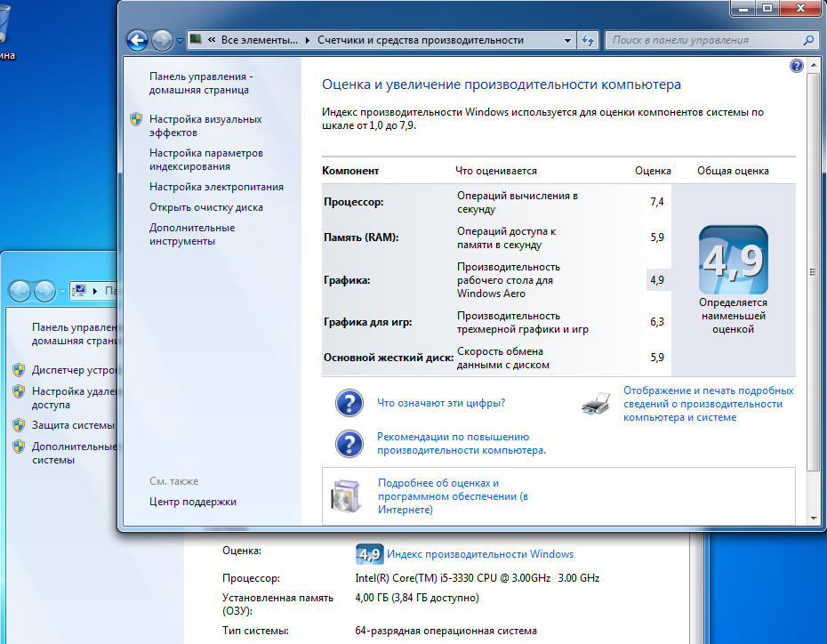This screenshot has height=644, width=827.
Task: Click the printer icon
Action: pos(596,404)
